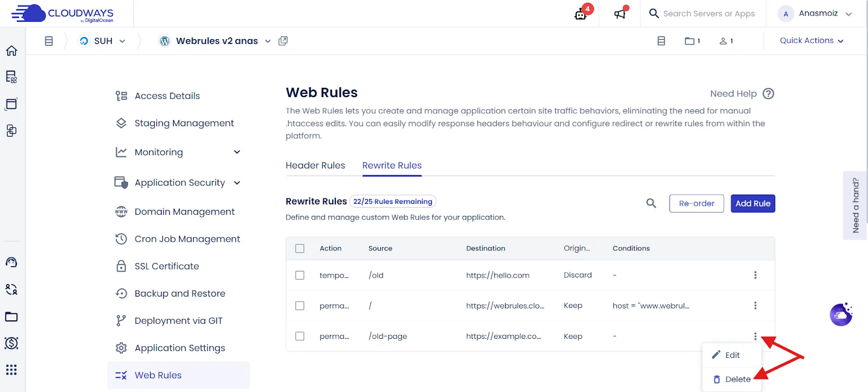Choose Edit from the rule context menu
Viewport: 868px width, 392px height.
point(732,355)
